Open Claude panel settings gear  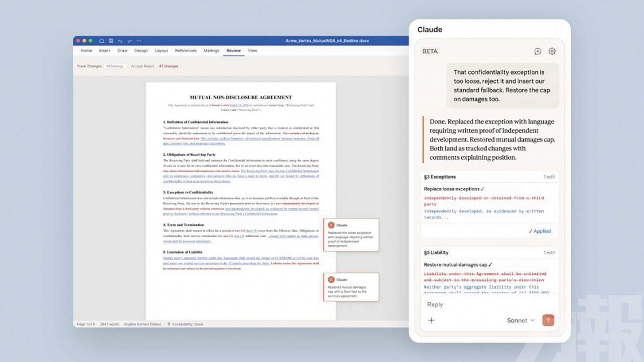[x=552, y=51]
